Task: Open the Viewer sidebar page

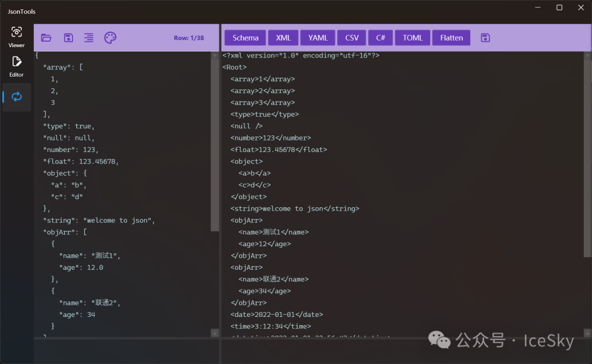Action: (16, 36)
